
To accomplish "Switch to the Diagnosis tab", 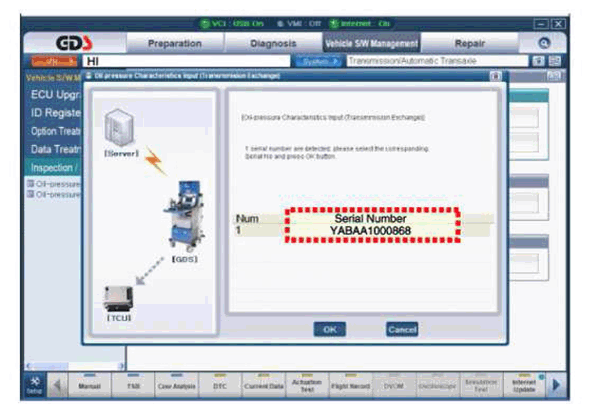I will pos(273,43).
